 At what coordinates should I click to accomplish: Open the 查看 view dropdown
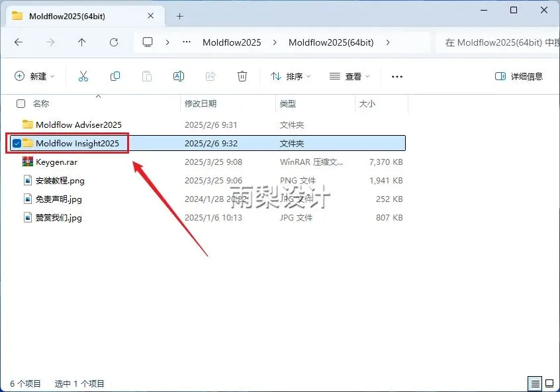(350, 76)
